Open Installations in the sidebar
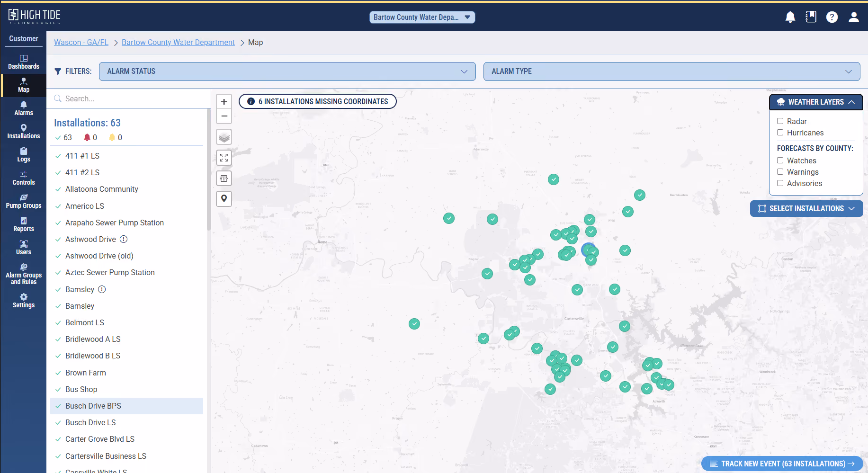 point(24,132)
